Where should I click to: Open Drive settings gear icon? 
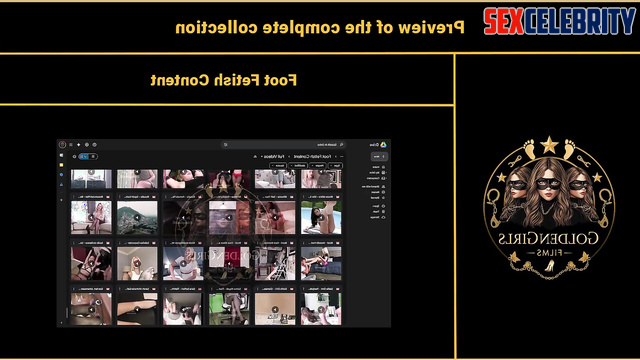coord(87,144)
